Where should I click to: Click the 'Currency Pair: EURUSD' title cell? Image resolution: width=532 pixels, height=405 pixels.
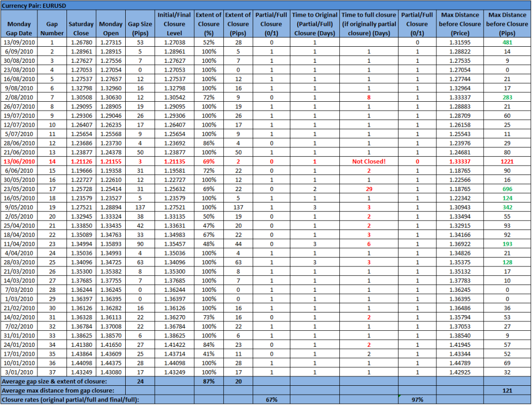click(x=266, y=6)
